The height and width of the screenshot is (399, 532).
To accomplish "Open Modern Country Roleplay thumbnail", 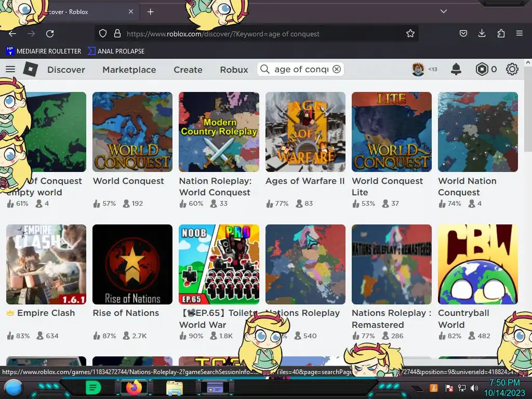I will pyautogui.click(x=219, y=132).
